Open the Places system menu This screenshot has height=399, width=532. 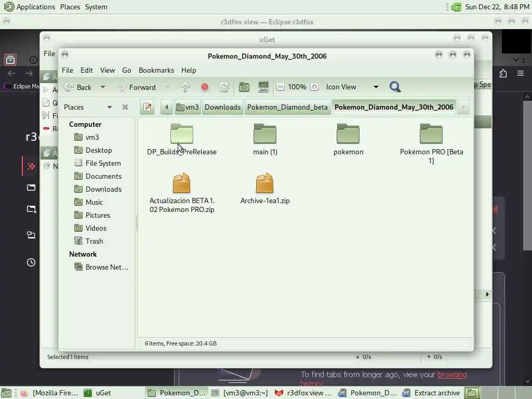coord(70,7)
